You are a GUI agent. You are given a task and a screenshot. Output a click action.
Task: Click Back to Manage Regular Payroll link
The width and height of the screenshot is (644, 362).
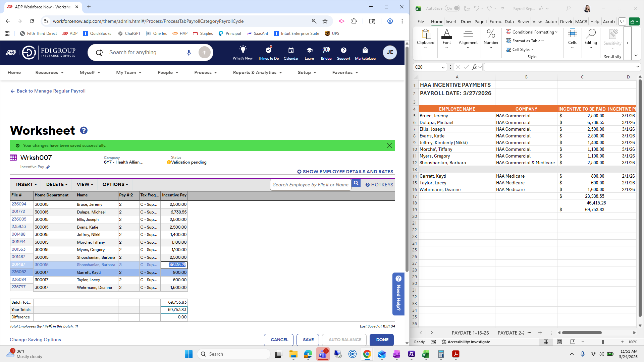pos(51,91)
